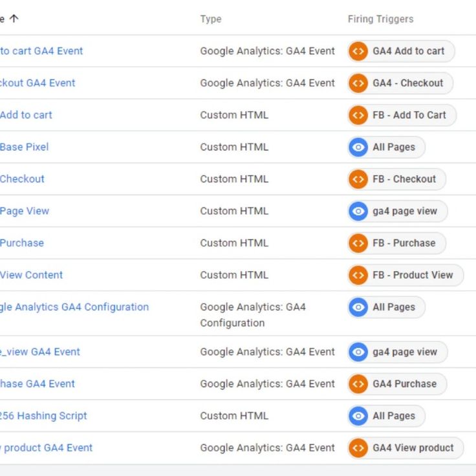Click orange custom event icon of GA4 - Checkout
The height and width of the screenshot is (476, 476).
[x=358, y=83]
